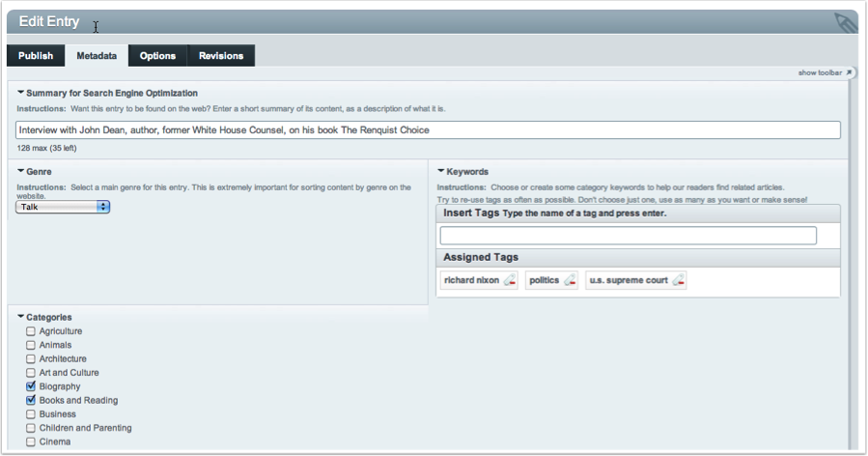Click the u.s. supreme court tag label
Screen dimensions: 868x456
629,280
